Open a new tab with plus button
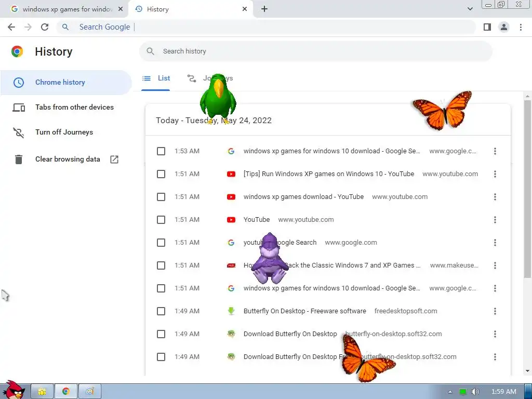Viewport: 532px width, 399px height. (264, 9)
